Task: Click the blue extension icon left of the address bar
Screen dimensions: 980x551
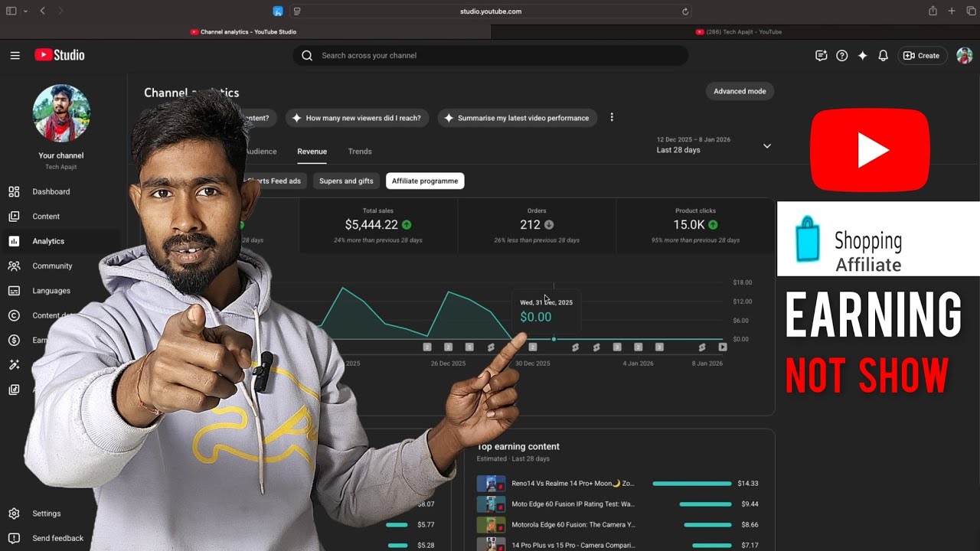Action: click(278, 11)
